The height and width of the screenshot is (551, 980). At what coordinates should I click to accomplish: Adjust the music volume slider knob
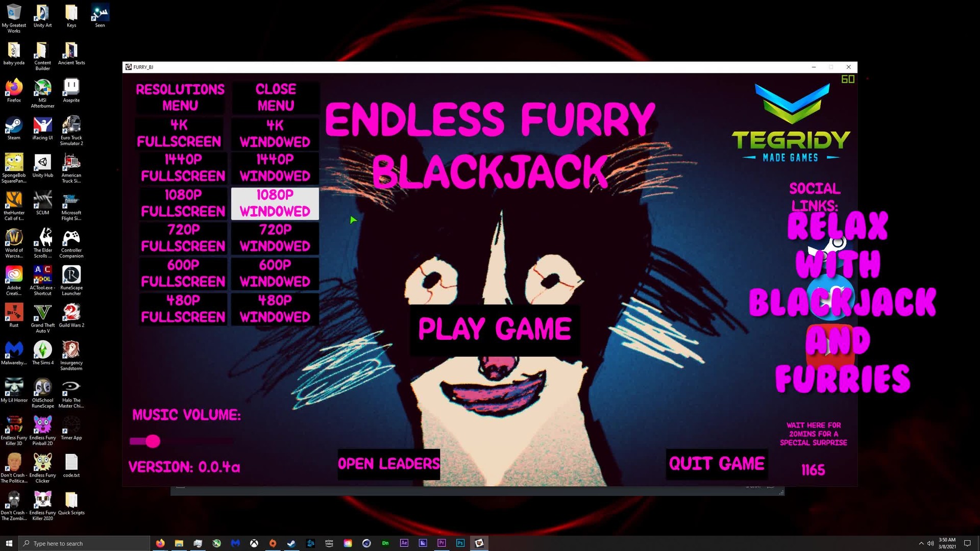[x=153, y=441]
